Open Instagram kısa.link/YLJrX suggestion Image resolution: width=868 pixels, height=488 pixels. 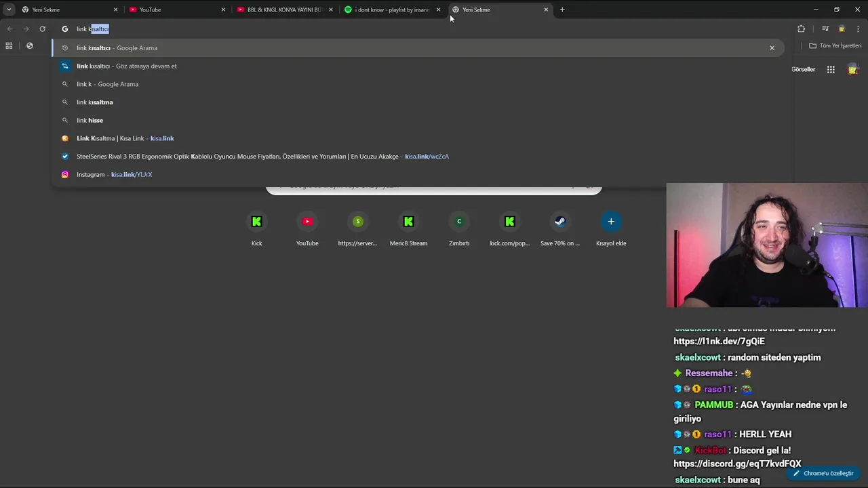coord(418,174)
